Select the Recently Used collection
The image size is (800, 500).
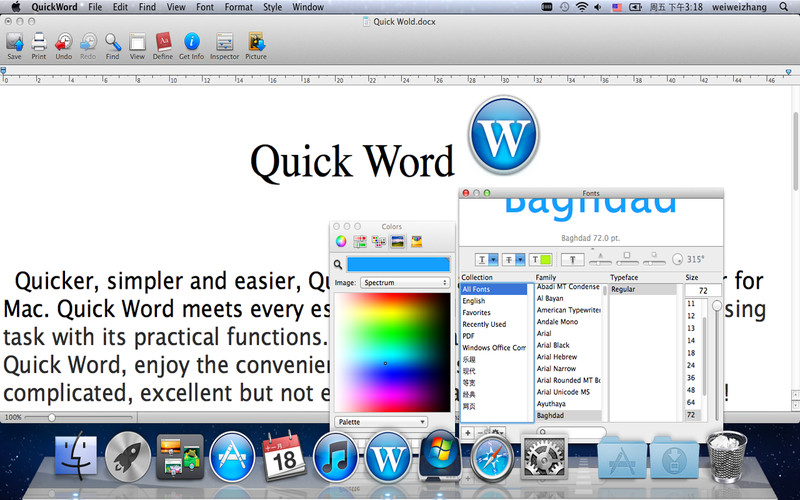[x=494, y=324]
